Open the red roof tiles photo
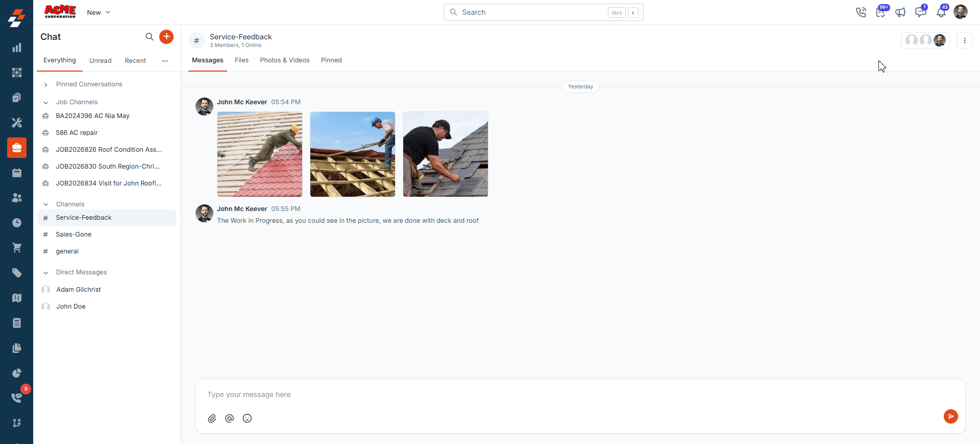 pos(260,154)
